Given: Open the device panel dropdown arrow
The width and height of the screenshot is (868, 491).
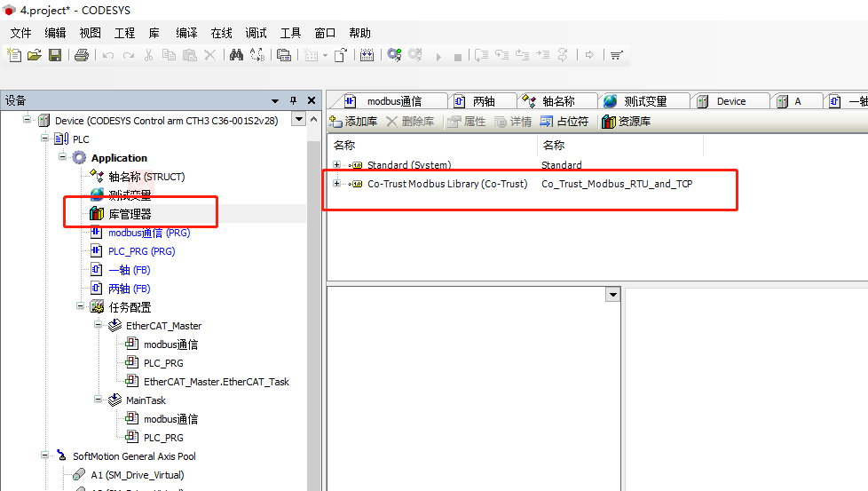Looking at the screenshot, I should (275, 100).
